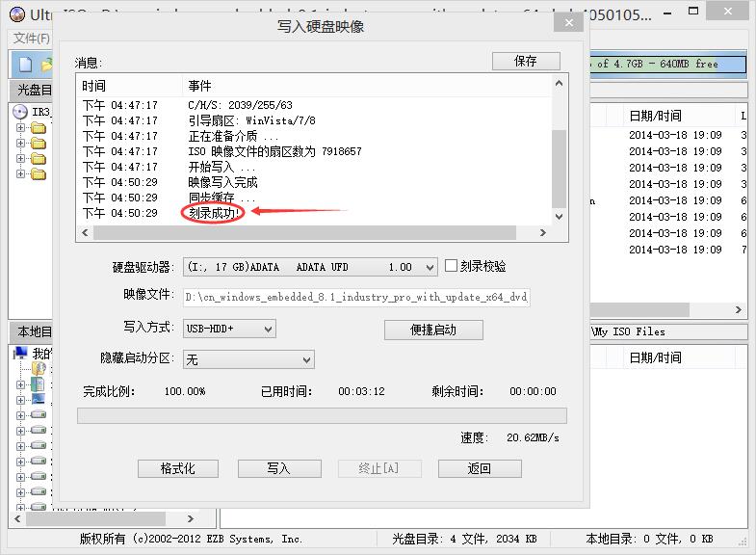Select the 开始写入 log entry

(222, 167)
